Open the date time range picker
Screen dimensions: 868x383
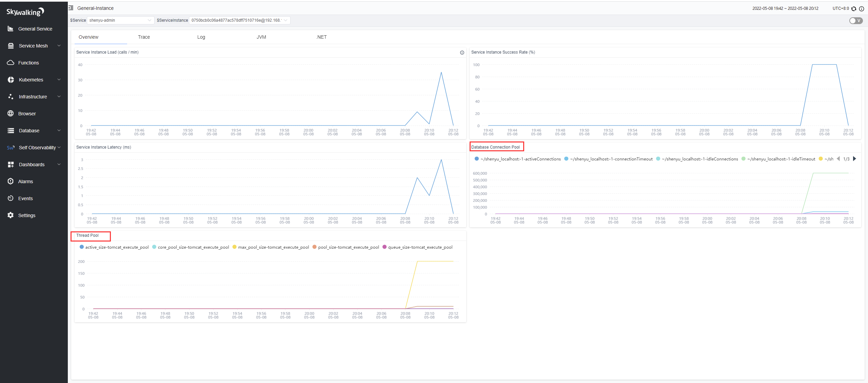click(785, 8)
